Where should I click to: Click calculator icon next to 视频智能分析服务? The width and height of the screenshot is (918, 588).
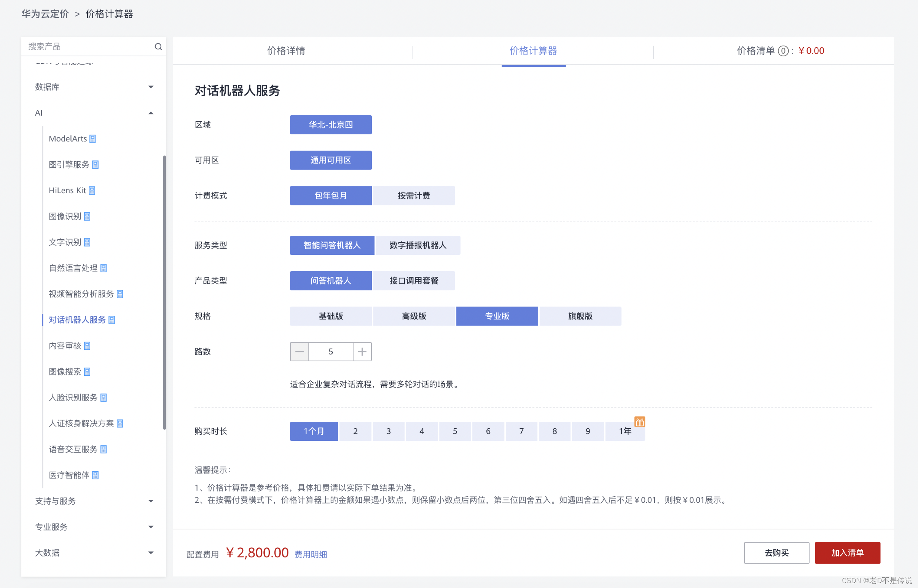point(120,294)
